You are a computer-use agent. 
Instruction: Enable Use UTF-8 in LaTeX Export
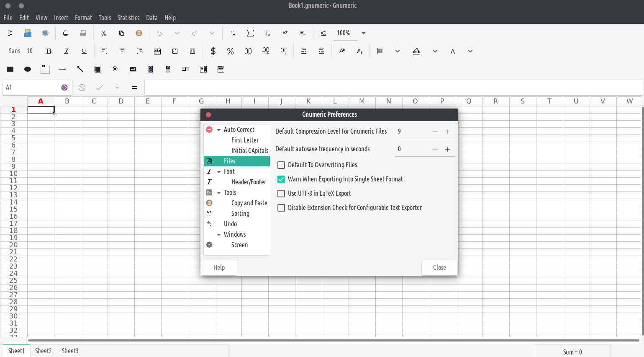click(x=281, y=194)
